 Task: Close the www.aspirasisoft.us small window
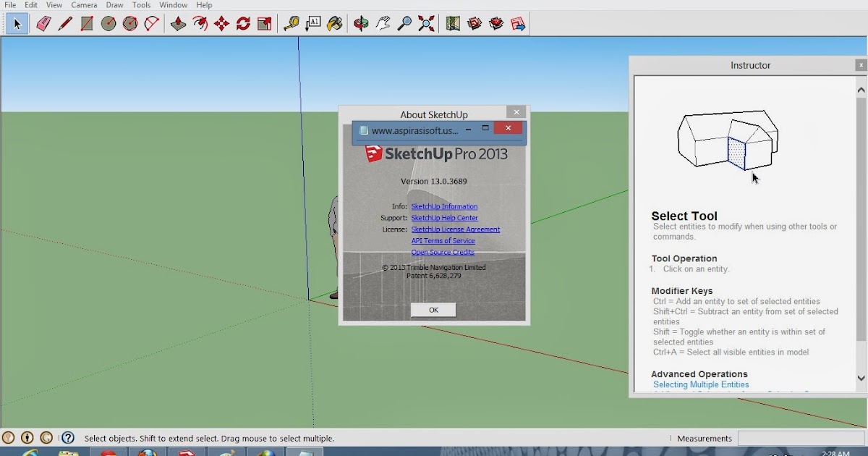click(509, 128)
